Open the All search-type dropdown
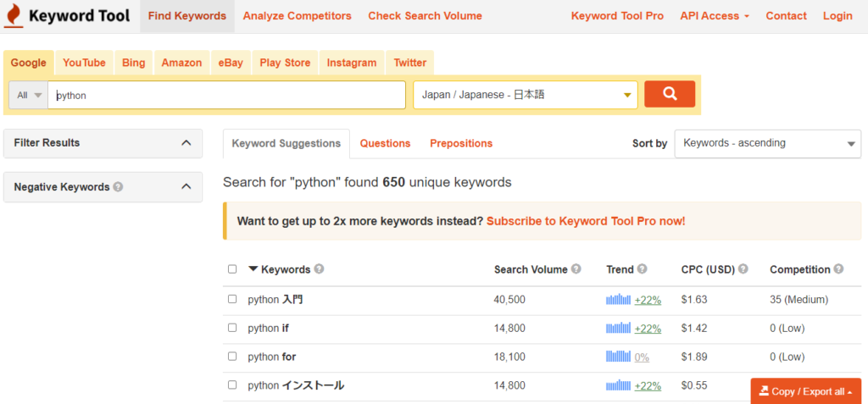Image resolution: width=868 pixels, height=404 pixels. [x=29, y=95]
